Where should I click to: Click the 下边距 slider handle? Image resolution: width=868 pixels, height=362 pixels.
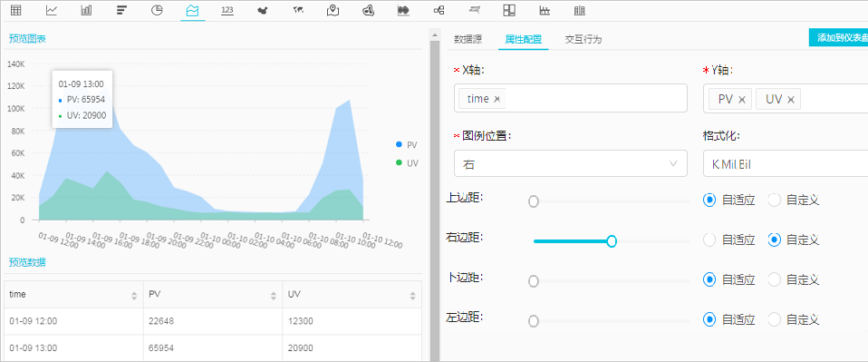click(533, 281)
